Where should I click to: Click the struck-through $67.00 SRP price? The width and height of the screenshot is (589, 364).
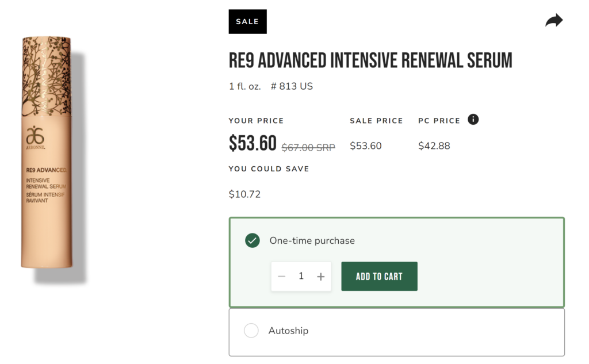click(x=308, y=147)
